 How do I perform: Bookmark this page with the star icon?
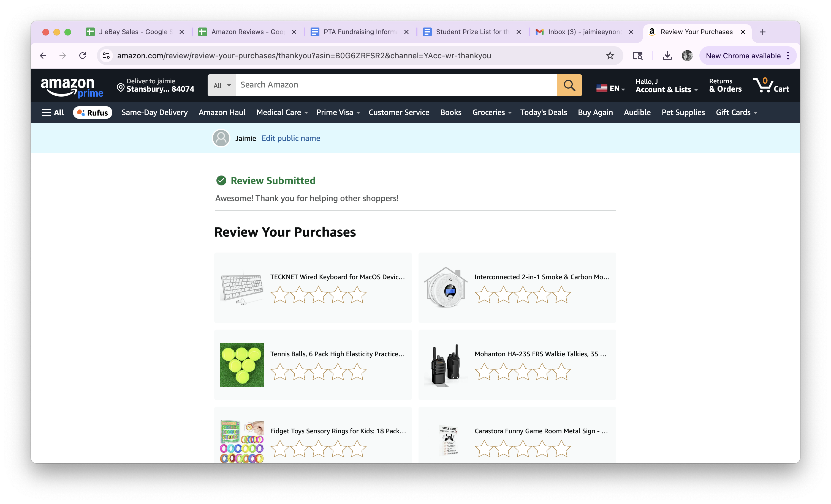tap(610, 56)
